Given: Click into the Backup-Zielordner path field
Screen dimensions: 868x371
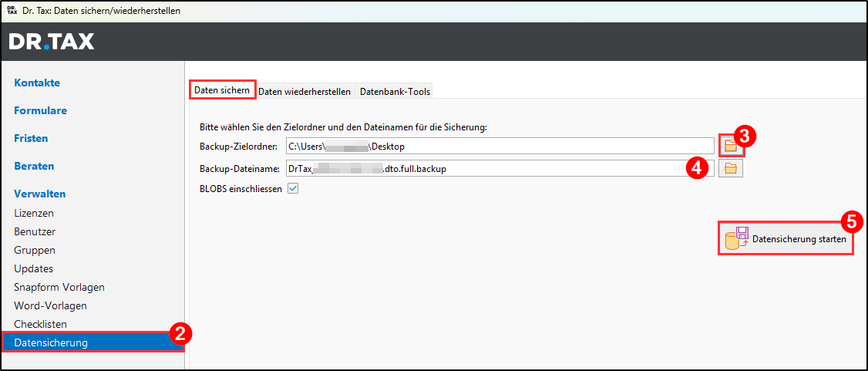Looking at the screenshot, I should [500, 147].
